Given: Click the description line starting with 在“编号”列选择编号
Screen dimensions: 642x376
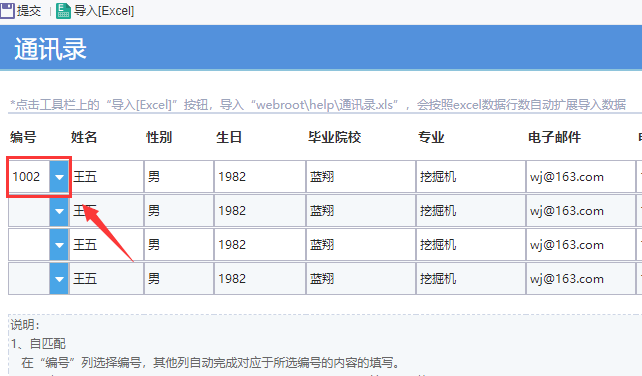Looking at the screenshot, I should click(210, 362).
